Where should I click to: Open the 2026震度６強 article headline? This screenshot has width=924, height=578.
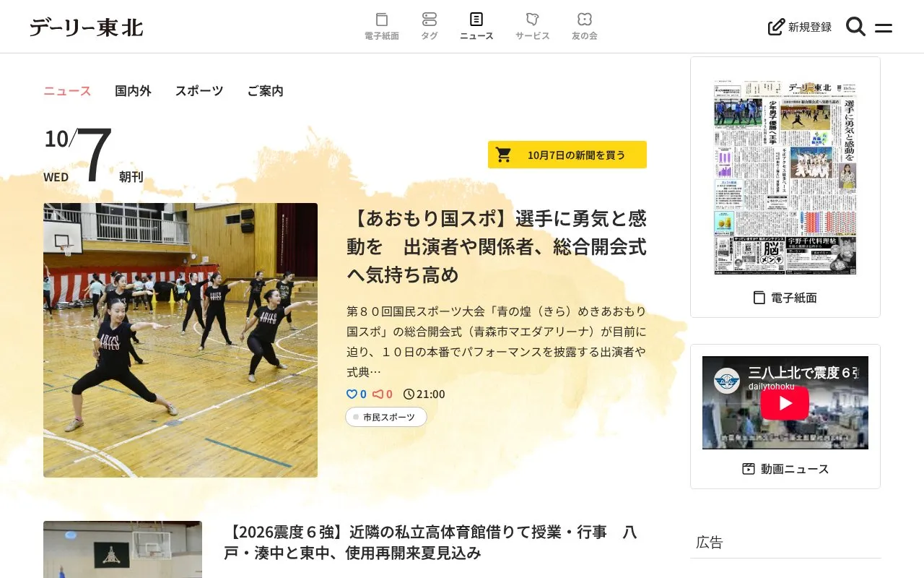pos(430,543)
